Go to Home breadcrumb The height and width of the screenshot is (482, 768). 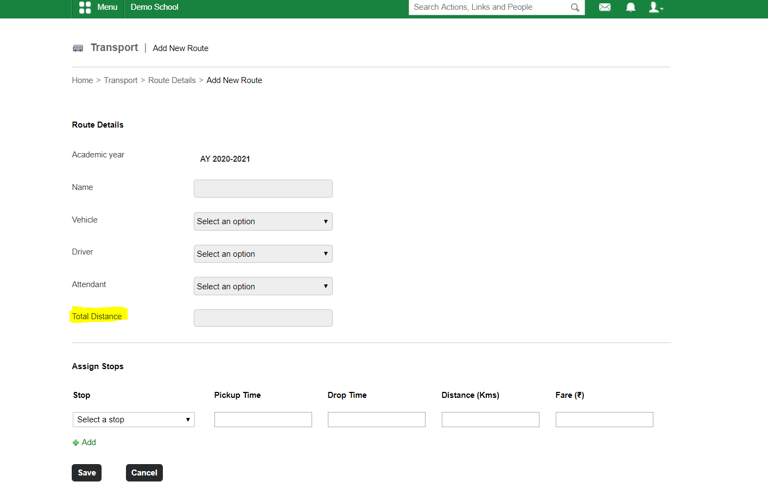[82, 80]
